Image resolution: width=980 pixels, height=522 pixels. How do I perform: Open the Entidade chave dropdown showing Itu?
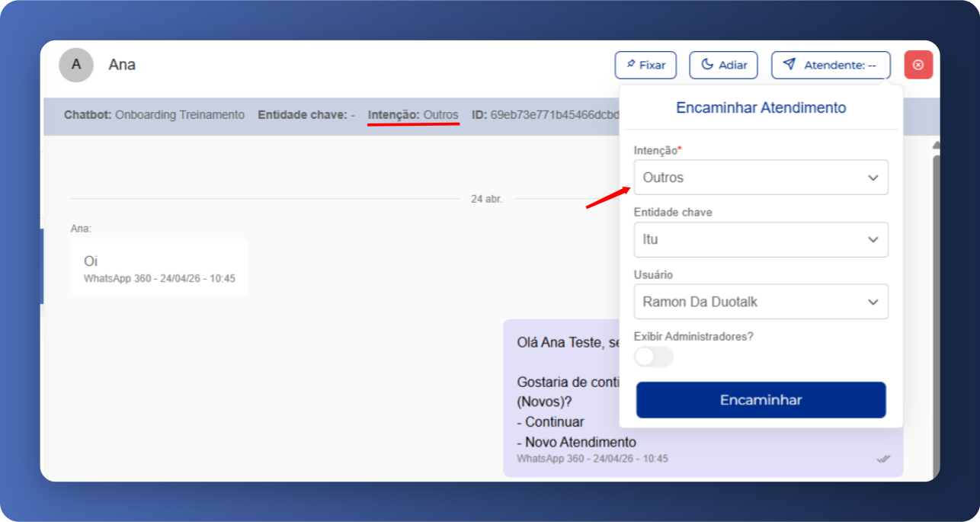coord(761,239)
